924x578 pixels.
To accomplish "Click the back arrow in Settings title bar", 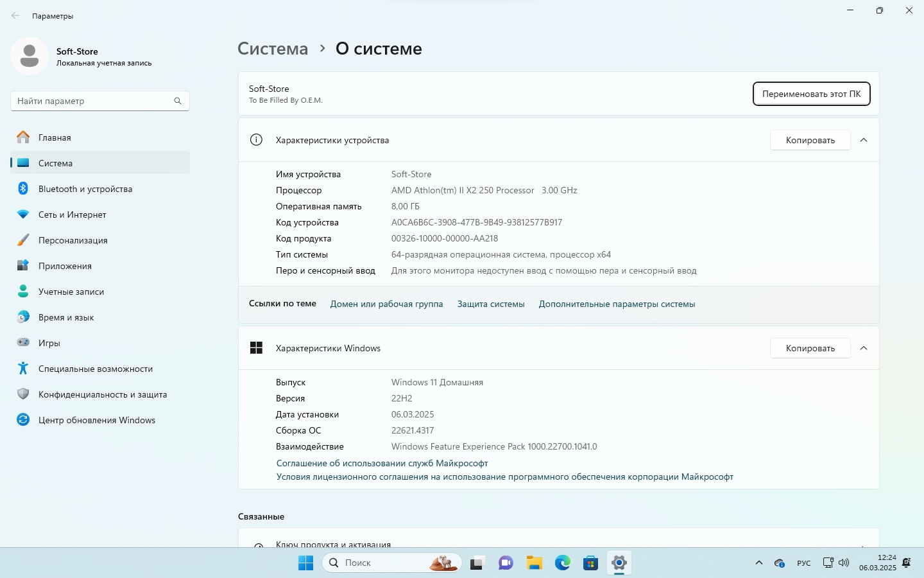I will point(15,15).
